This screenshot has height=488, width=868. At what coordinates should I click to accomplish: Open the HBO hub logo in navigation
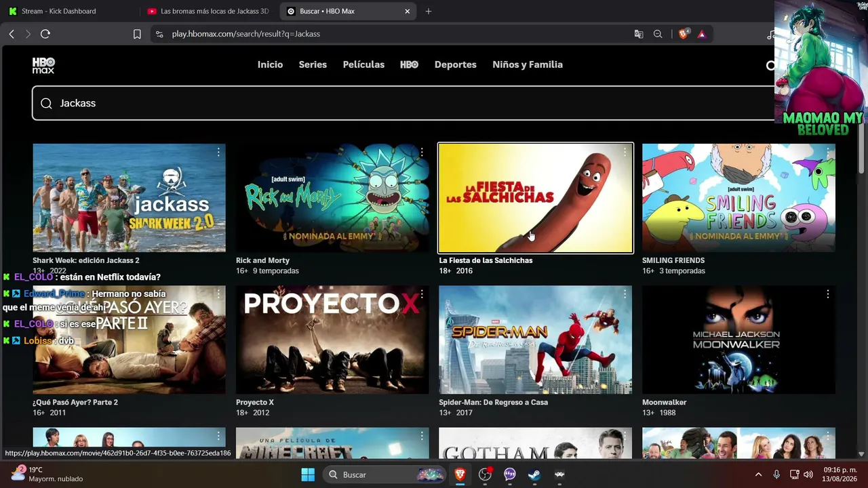409,64
